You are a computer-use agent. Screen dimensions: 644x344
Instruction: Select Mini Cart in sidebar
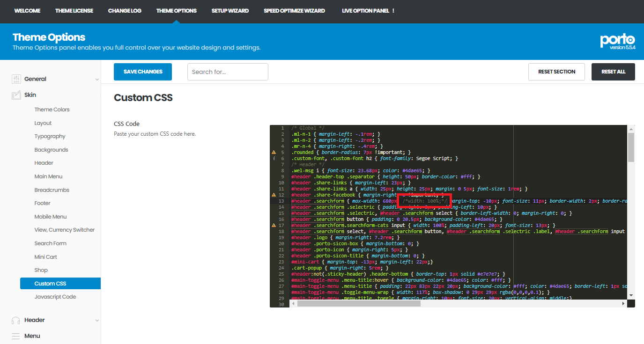pyautogui.click(x=46, y=257)
